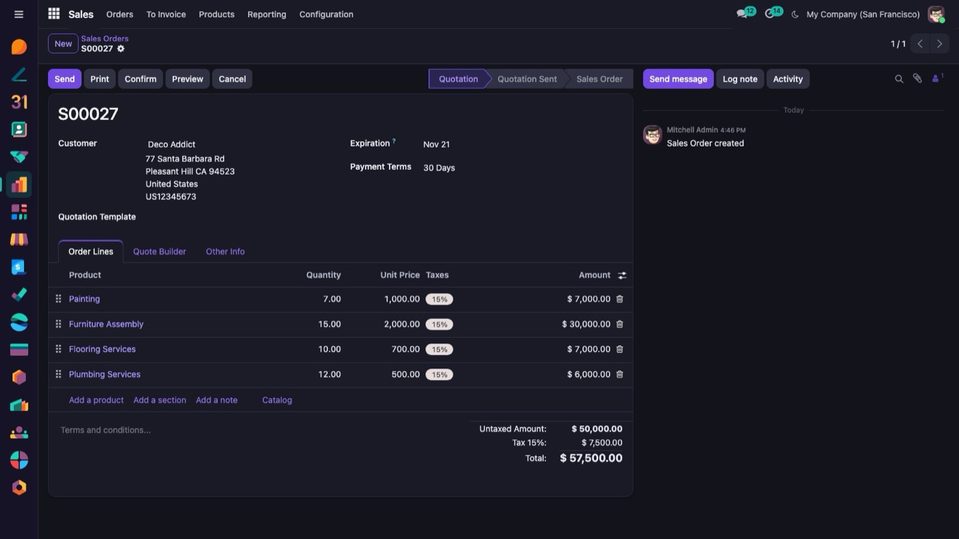Confirm the quotation
Image resolution: width=959 pixels, height=539 pixels.
coord(141,79)
